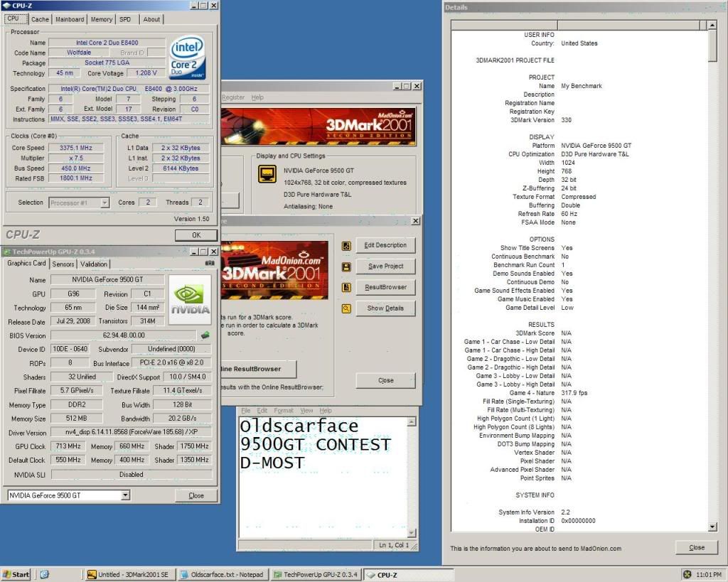Click the Driver Version field in GPU-Z
The height and width of the screenshot is (582, 728).
pos(131,432)
